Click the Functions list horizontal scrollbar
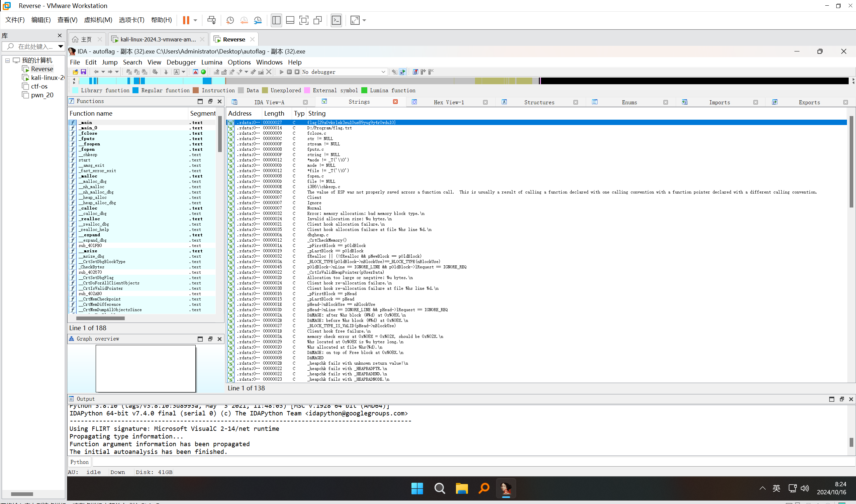 100,318
